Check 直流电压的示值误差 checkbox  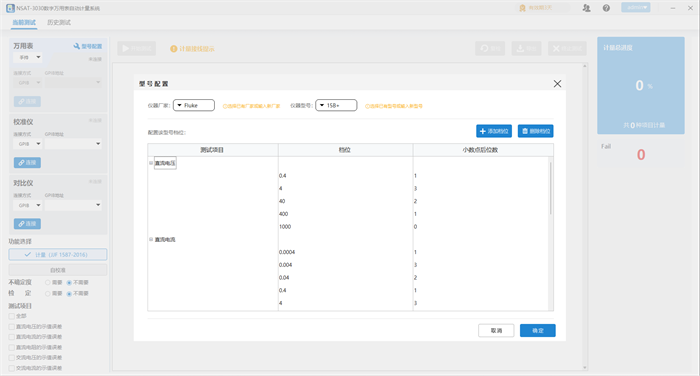12,326
